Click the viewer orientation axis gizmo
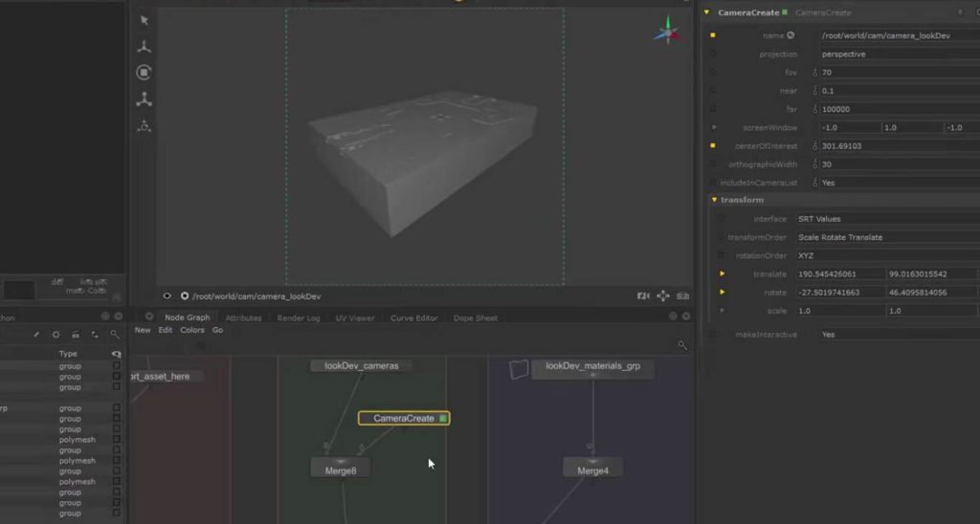Screen dimensions: 980x524 (x=667, y=32)
